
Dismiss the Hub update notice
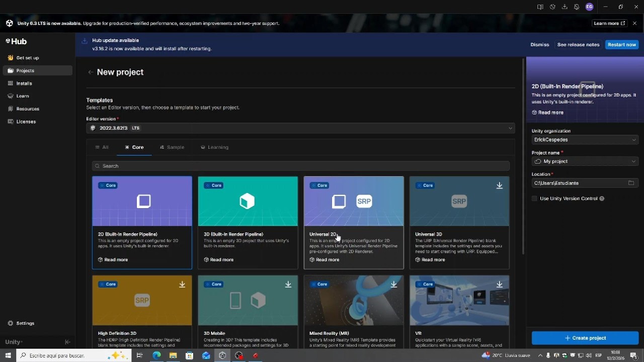tap(540, 45)
